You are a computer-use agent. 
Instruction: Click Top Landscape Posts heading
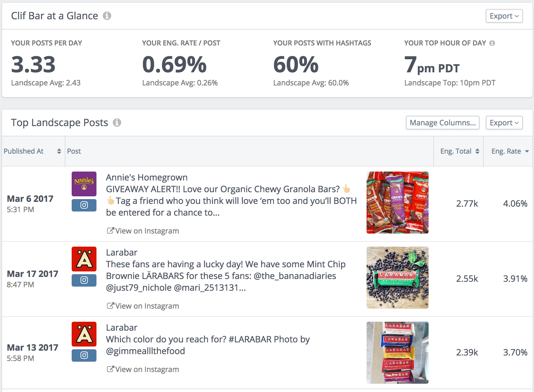coord(60,123)
